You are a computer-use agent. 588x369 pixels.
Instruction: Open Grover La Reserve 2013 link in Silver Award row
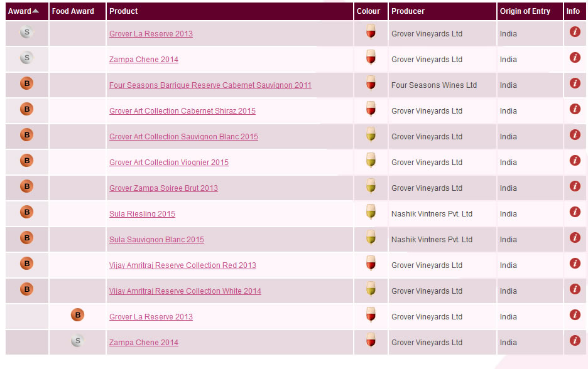pos(151,34)
